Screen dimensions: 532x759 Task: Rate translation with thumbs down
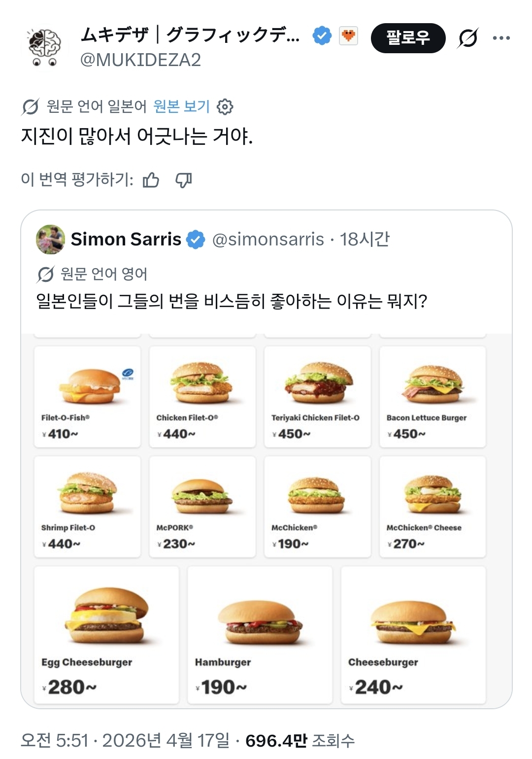pyautogui.click(x=184, y=180)
